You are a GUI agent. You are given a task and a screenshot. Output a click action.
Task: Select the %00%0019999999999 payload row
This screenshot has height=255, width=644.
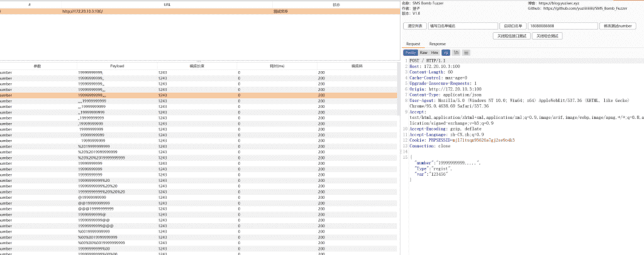[x=198, y=237]
